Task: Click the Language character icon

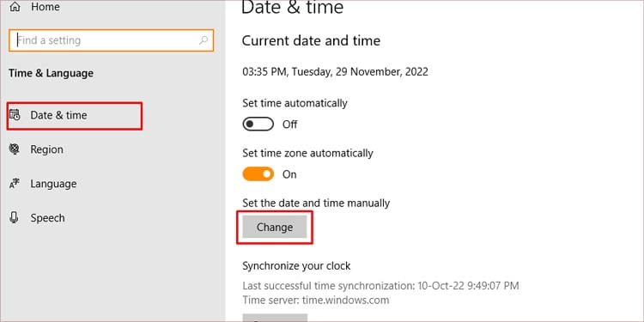Action: coord(15,184)
